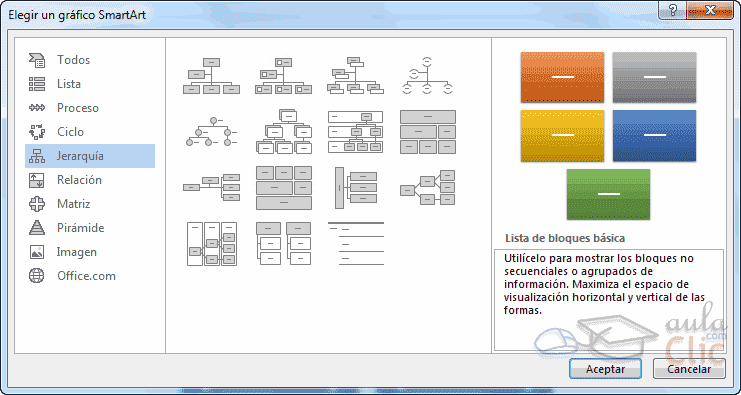
Task: Choose the Proceso category
Action: click(x=90, y=108)
